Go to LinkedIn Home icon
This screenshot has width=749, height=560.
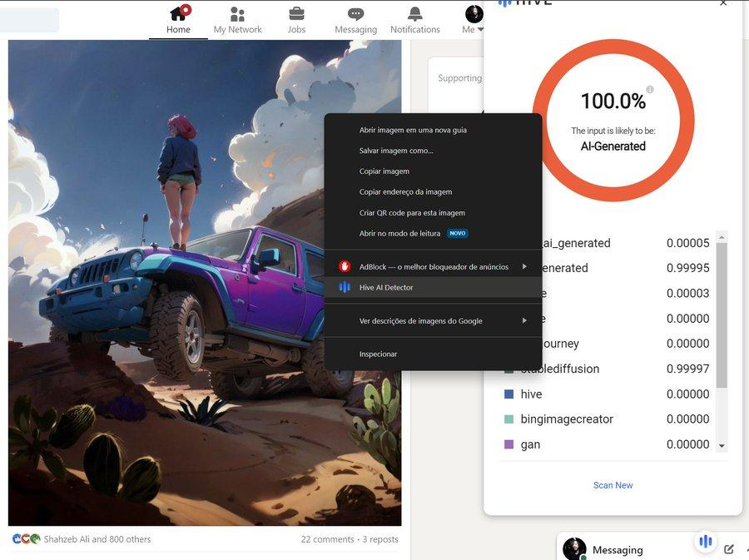tap(180, 13)
